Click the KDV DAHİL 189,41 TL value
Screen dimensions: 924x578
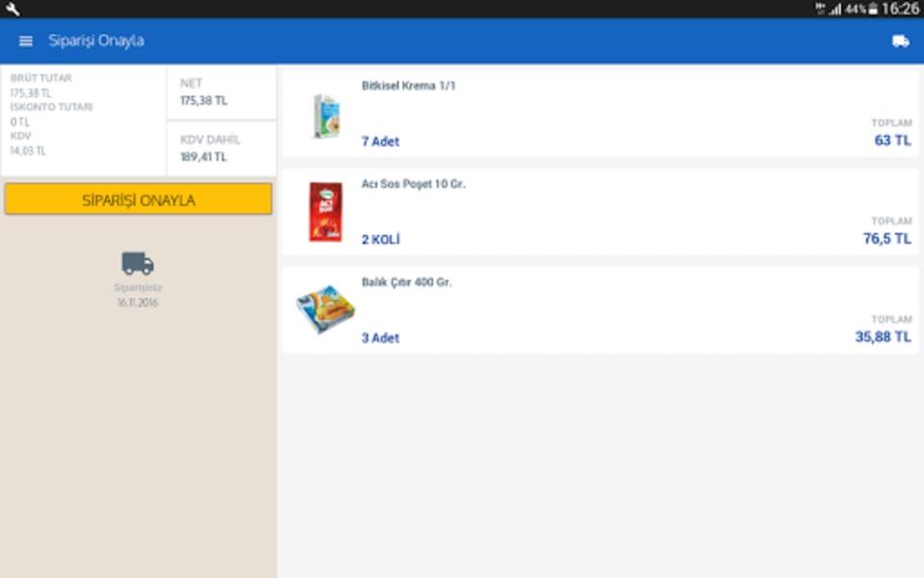tap(203, 157)
